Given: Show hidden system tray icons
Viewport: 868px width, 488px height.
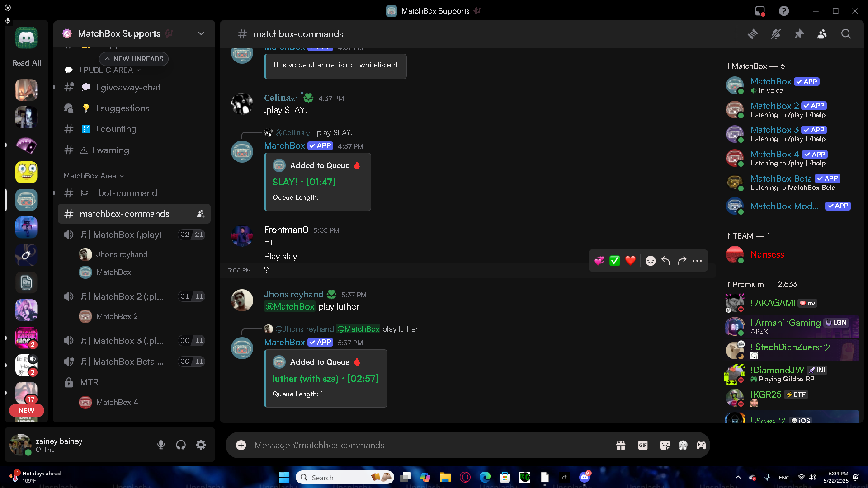Looking at the screenshot, I should (738, 477).
